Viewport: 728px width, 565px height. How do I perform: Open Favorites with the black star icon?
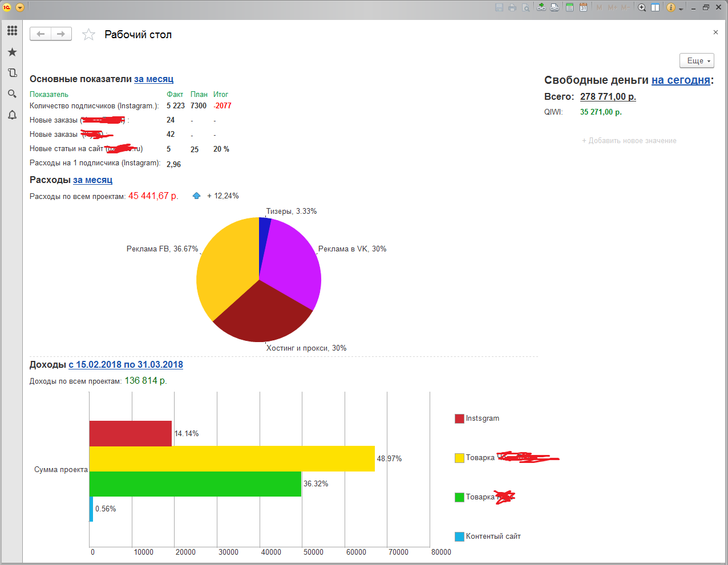coord(12,52)
